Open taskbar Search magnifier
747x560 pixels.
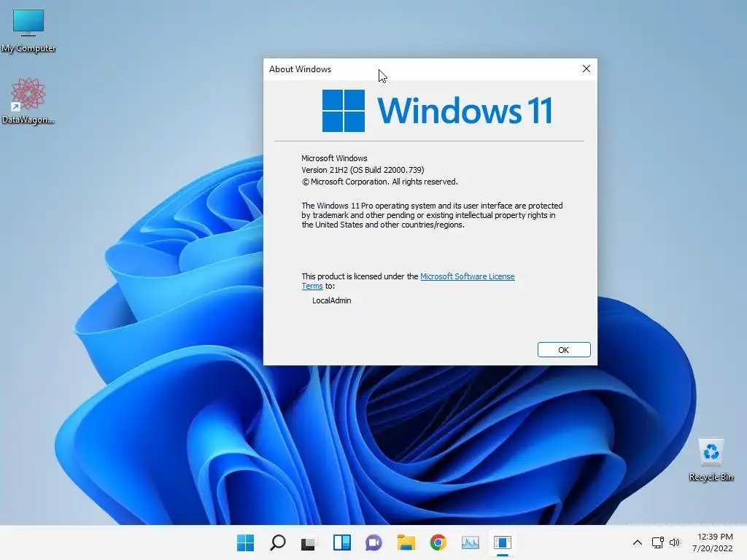pyautogui.click(x=278, y=542)
